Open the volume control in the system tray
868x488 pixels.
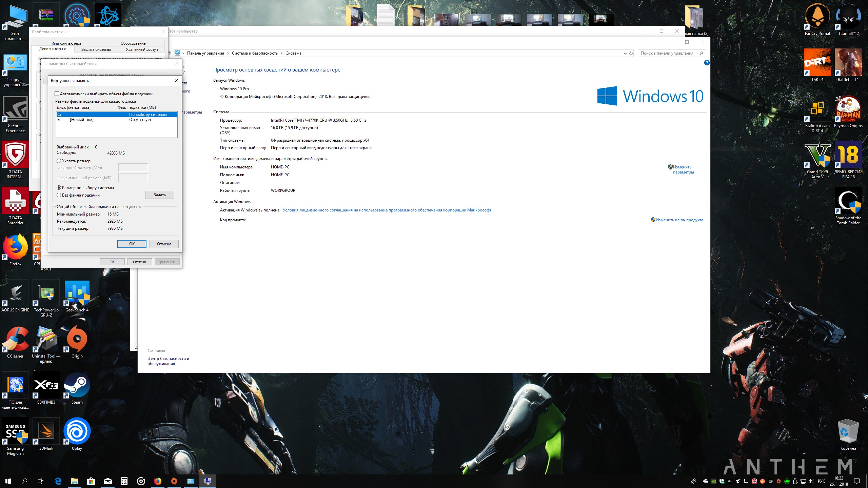point(811,481)
